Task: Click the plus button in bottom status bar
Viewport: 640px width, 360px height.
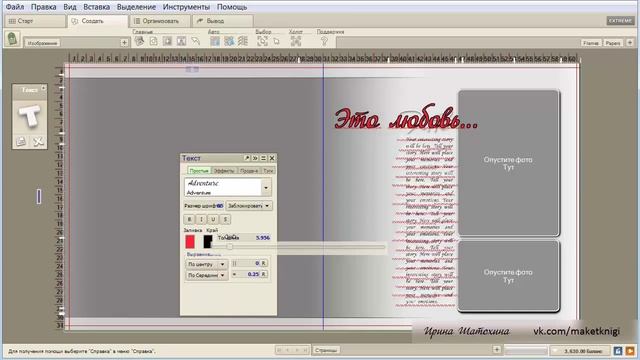Action: click(497, 349)
